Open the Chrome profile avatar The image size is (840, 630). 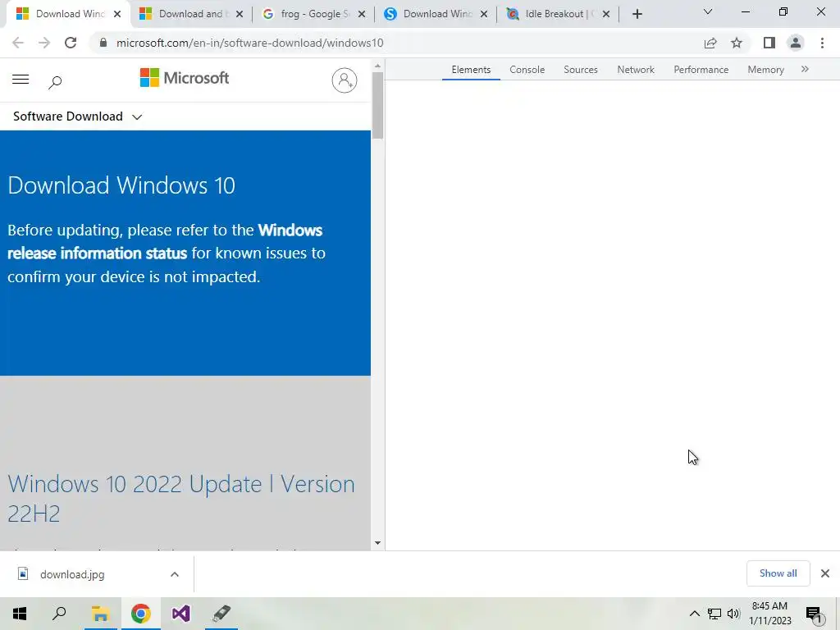pyautogui.click(x=796, y=43)
